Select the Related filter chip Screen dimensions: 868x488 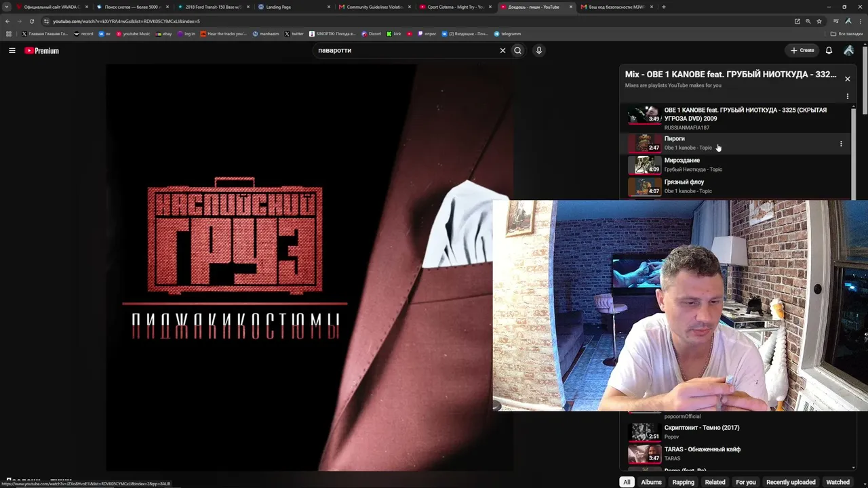(715, 482)
